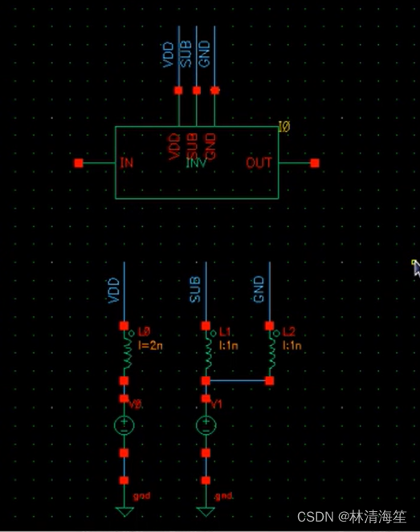
Task: Click the VDD net label above L0
Action: 114,290
